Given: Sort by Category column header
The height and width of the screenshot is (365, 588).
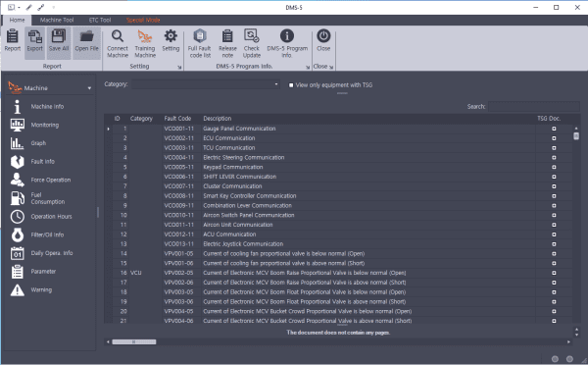Looking at the screenshot, I should pos(141,119).
